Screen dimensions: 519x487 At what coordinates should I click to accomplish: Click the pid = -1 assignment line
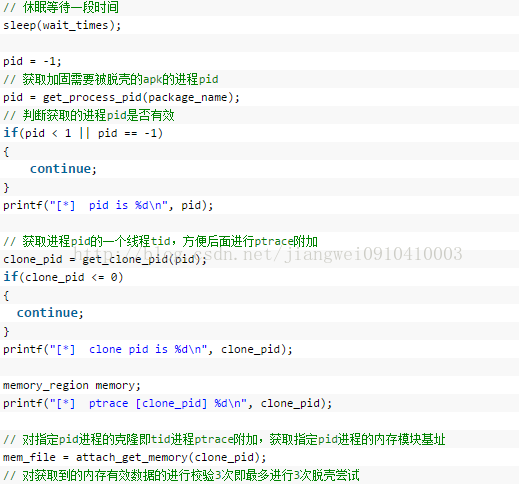coord(32,61)
